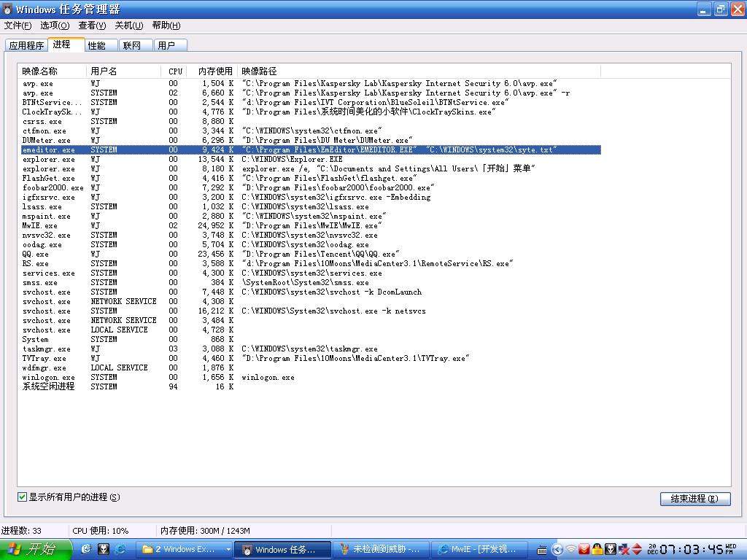Select the QQ.exe process
Screen dimensions: 747x560
tap(311, 254)
